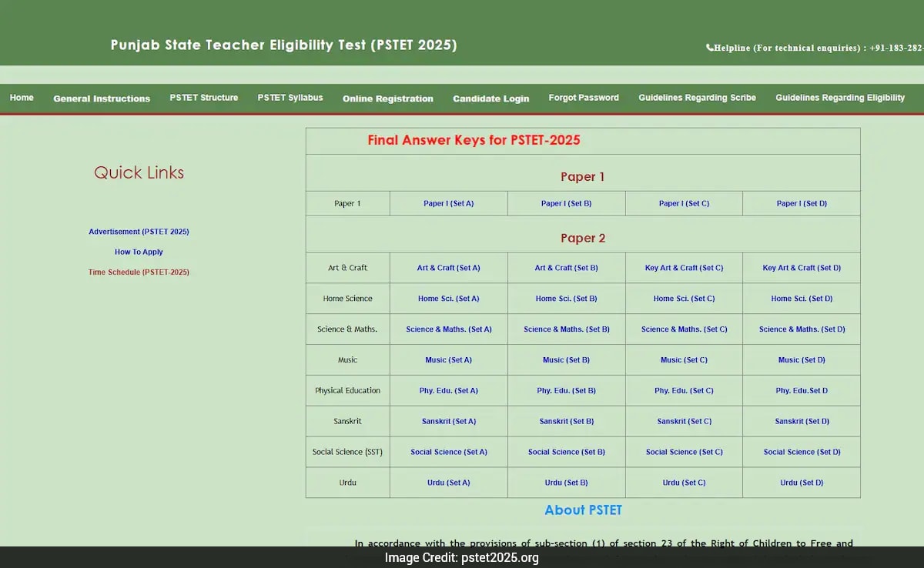This screenshot has height=568, width=924.
Task: Download Sanskrit Set D answer key
Action: [801, 421]
